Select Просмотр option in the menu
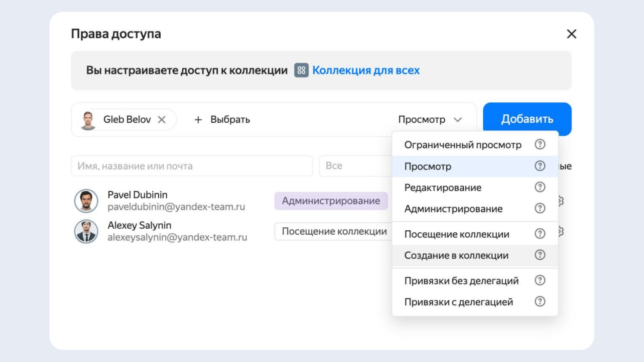644x362 pixels. click(x=475, y=166)
